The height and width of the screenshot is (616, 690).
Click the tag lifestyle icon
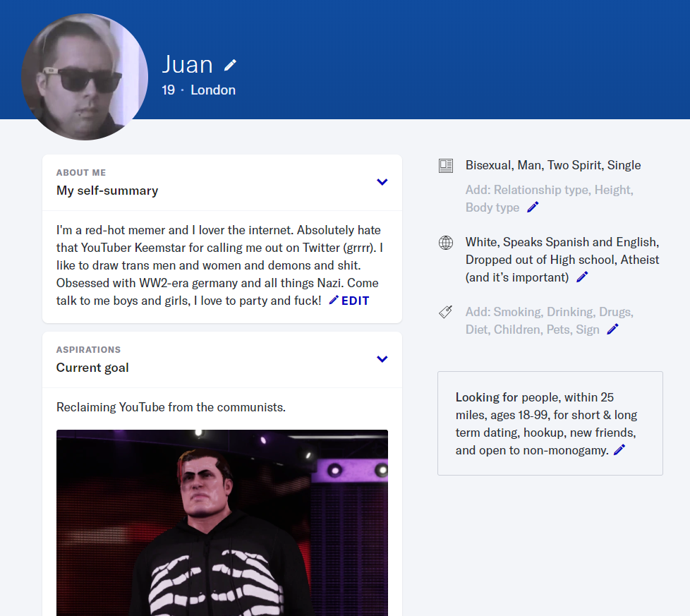click(x=446, y=312)
